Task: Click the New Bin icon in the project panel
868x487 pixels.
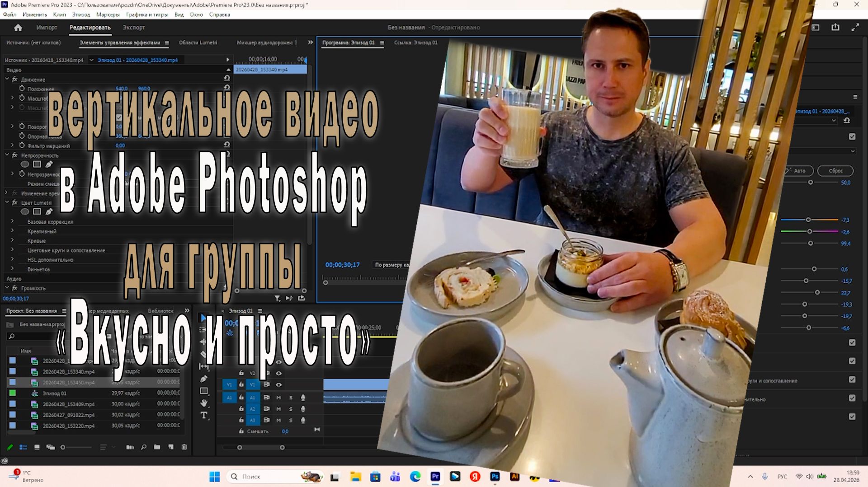Action: pyautogui.click(x=157, y=447)
